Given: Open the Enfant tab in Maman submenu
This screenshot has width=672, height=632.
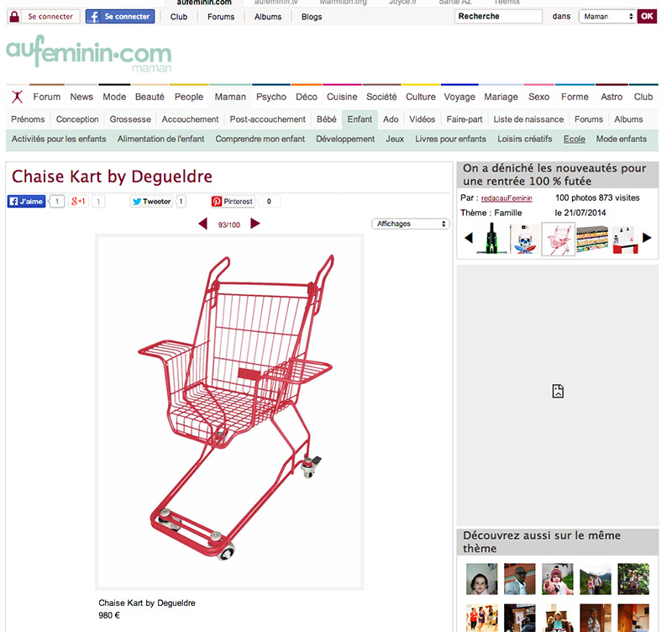Looking at the screenshot, I should [360, 119].
